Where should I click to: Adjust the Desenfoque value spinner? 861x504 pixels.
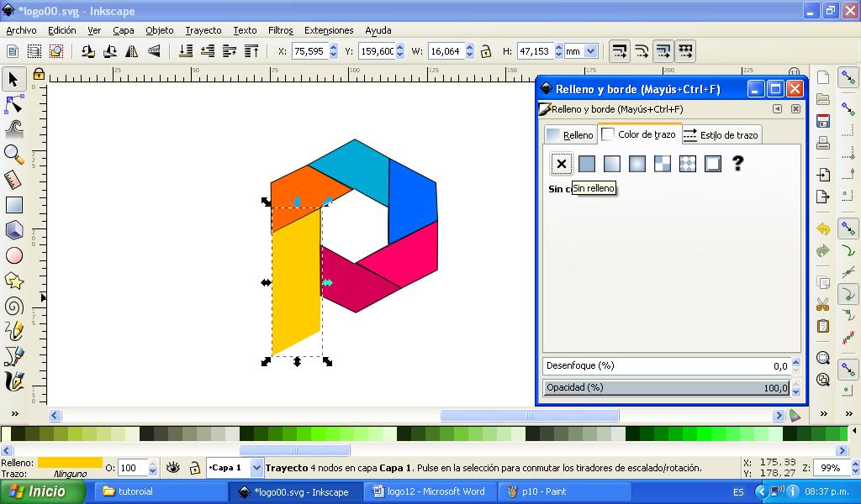click(795, 365)
